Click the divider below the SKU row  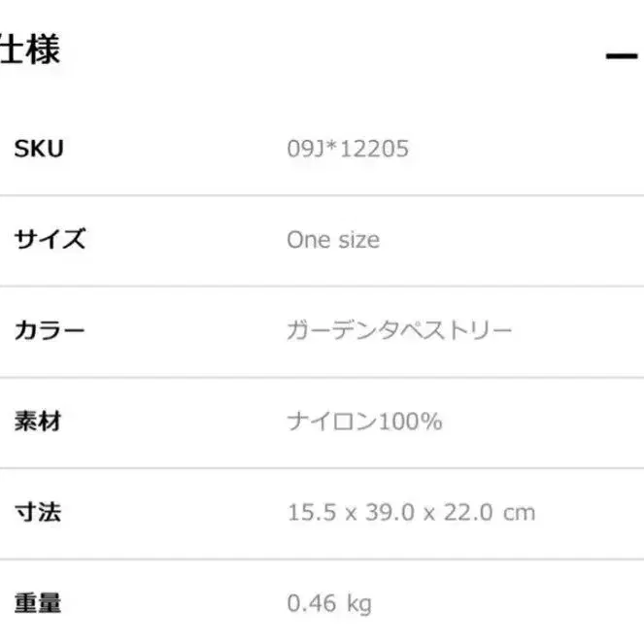(322, 195)
